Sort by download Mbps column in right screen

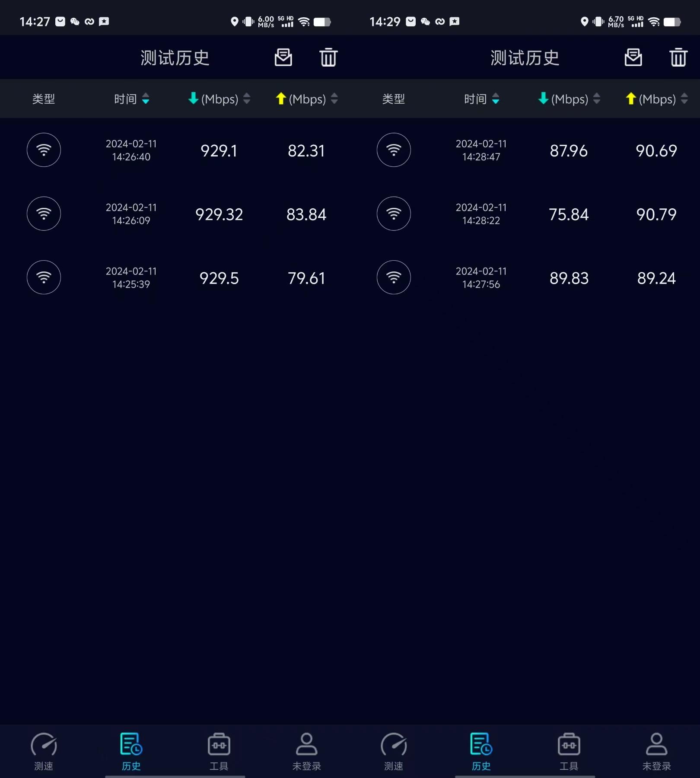569,99
